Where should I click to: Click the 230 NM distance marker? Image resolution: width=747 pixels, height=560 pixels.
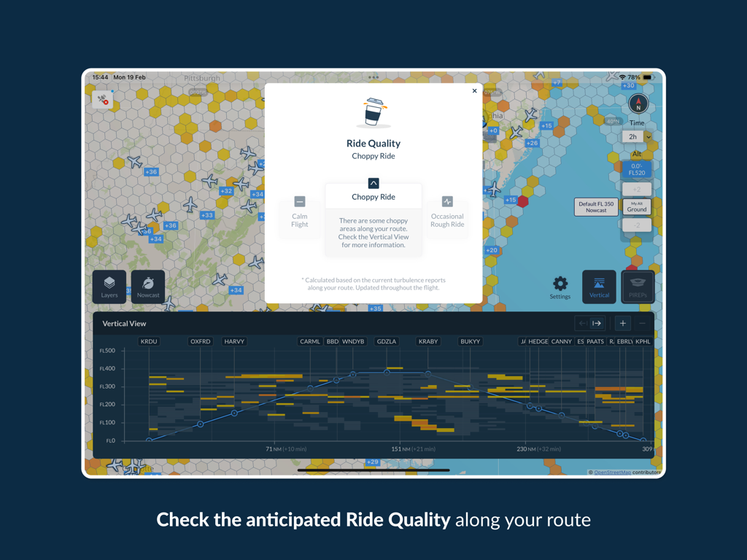539,449
